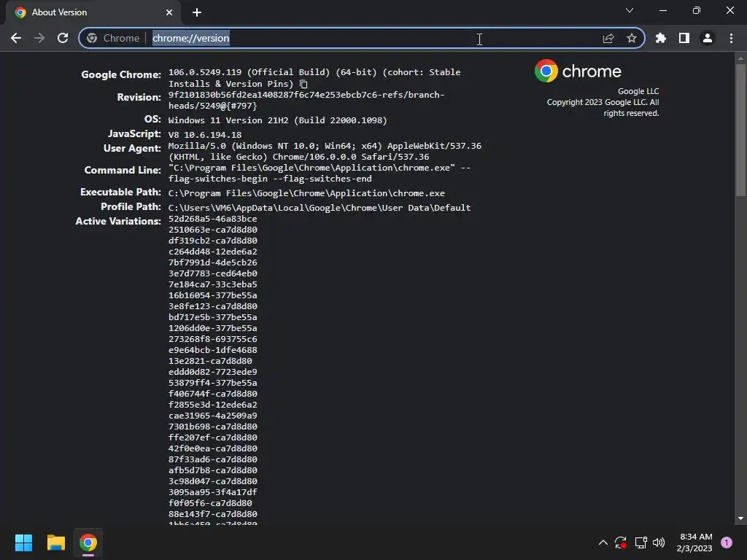
Task: Open the notification badge showing 1
Action: pos(727,542)
